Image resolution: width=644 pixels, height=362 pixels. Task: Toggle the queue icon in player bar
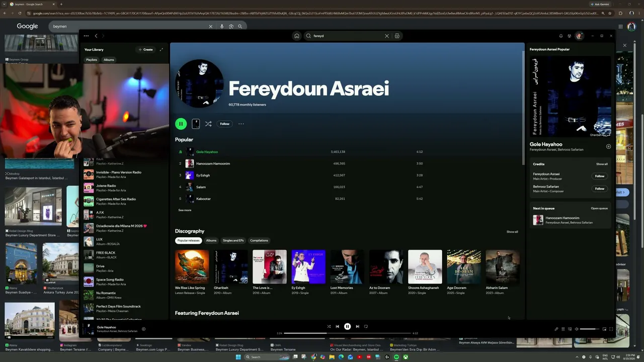tap(563, 329)
